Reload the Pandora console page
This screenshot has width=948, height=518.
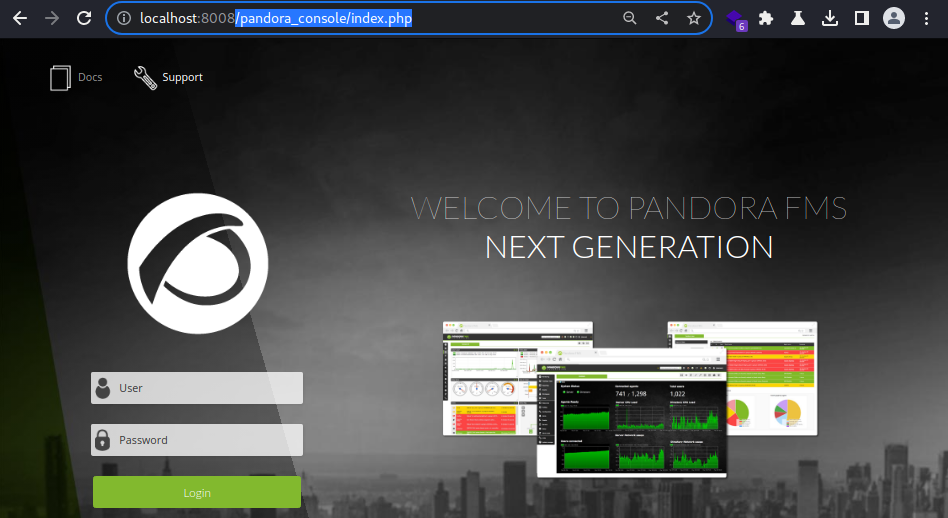click(84, 18)
